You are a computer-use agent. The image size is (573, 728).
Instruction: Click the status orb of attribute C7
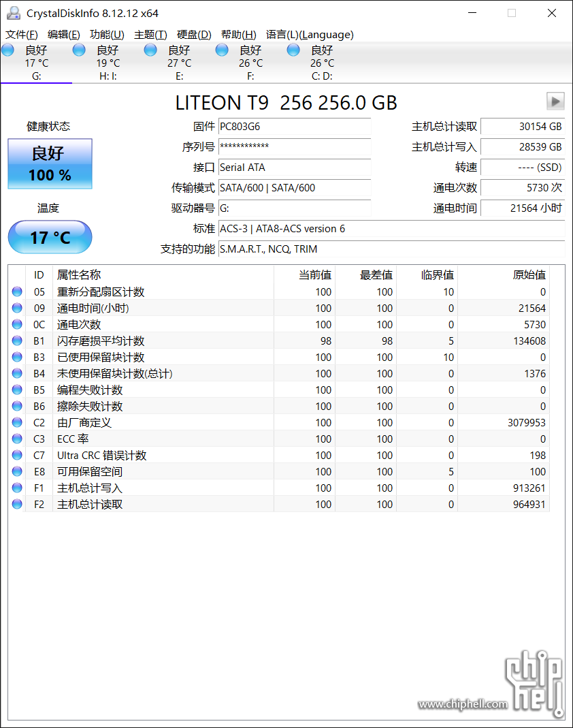tap(17, 455)
